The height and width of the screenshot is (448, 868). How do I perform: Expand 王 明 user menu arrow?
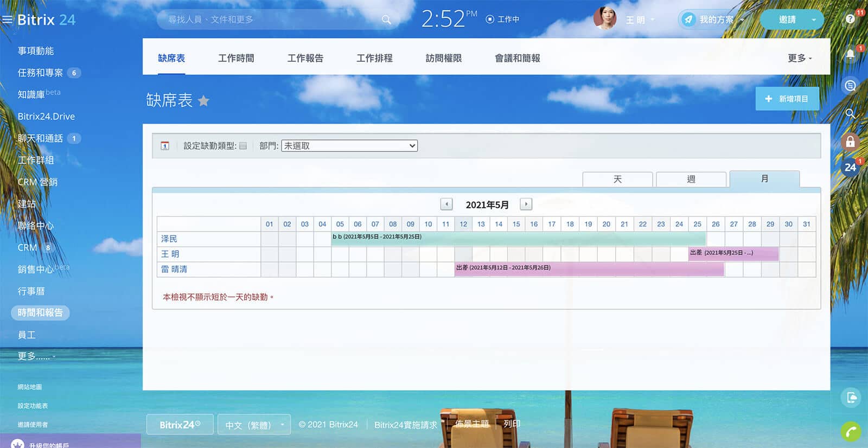[652, 20]
